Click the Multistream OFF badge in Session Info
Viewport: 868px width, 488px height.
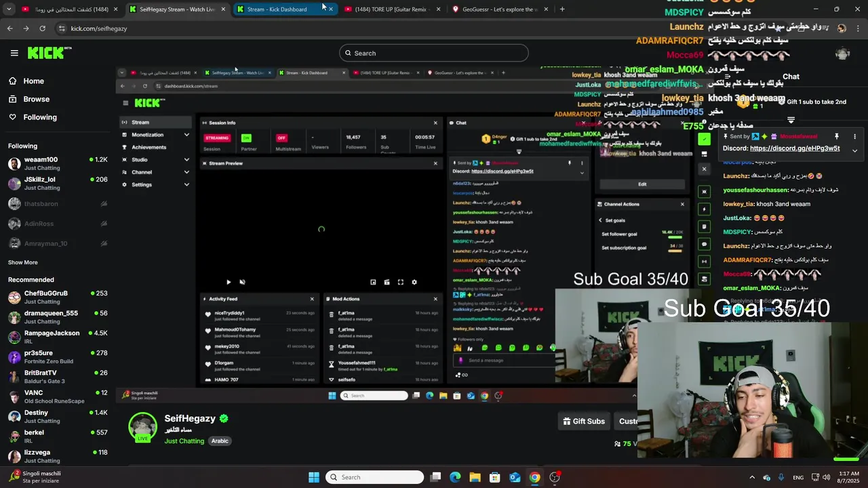[281, 138]
